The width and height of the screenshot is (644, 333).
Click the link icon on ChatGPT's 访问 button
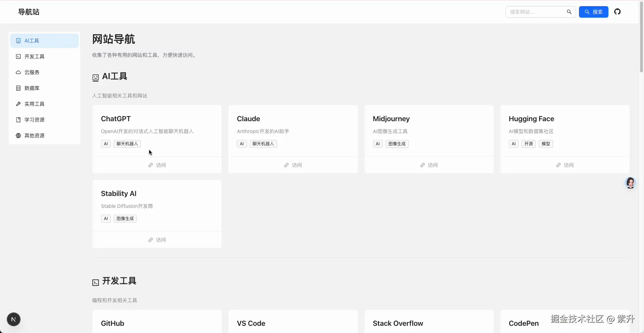pyautogui.click(x=151, y=165)
